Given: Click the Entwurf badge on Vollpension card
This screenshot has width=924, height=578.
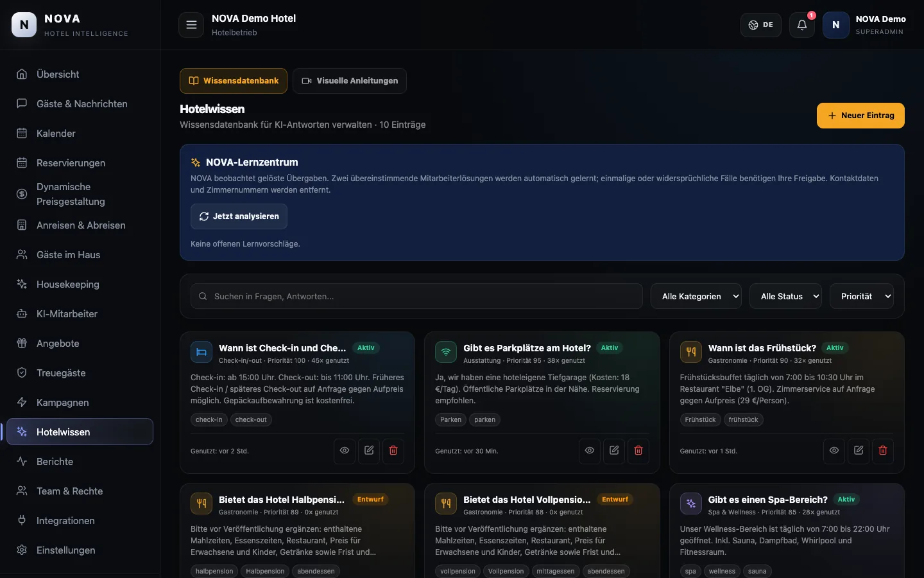Looking at the screenshot, I should pyautogui.click(x=615, y=500).
